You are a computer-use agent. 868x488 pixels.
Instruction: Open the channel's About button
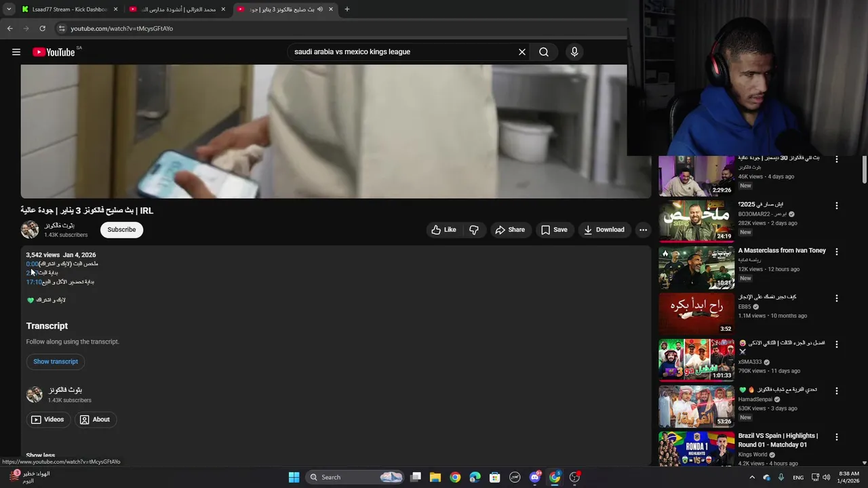pyautogui.click(x=94, y=420)
